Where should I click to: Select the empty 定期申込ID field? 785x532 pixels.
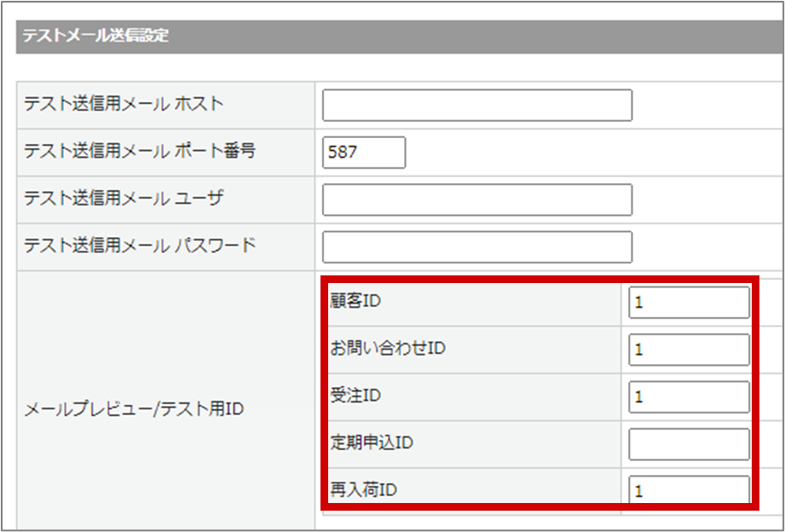click(x=689, y=443)
